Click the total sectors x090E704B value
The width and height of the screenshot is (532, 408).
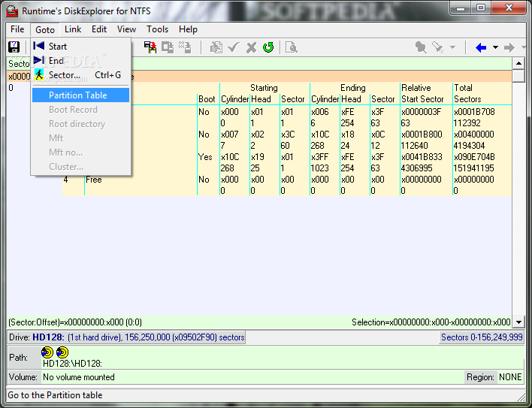[474, 157]
